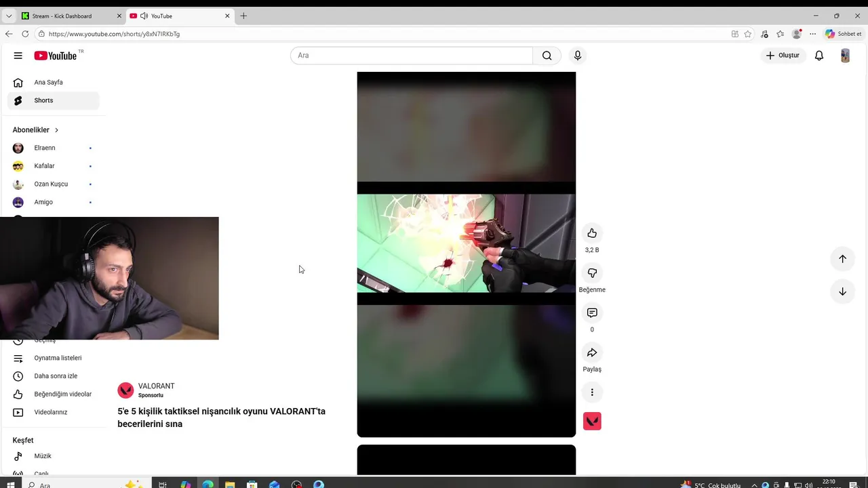
Task: Click the playing Short video frame
Action: [x=467, y=254]
